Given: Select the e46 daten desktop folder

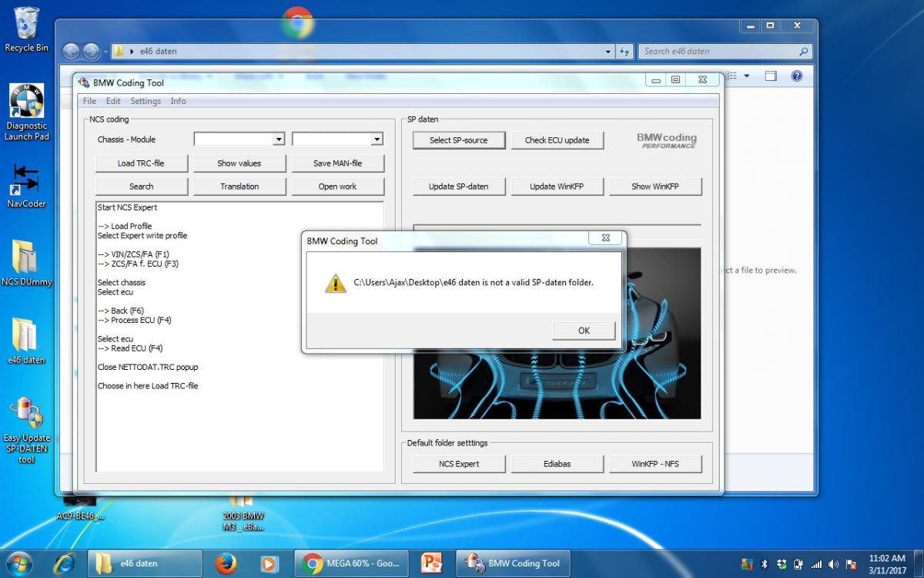Looking at the screenshot, I should point(26,341).
